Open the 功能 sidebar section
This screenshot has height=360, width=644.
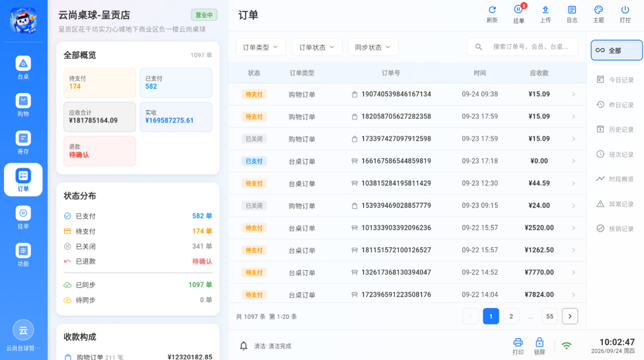click(x=23, y=255)
